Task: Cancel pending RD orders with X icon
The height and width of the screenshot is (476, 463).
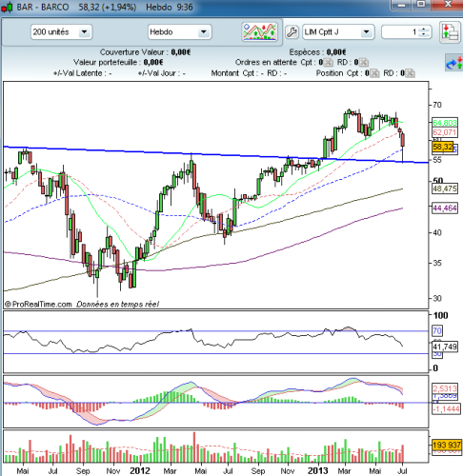Action: point(364,63)
